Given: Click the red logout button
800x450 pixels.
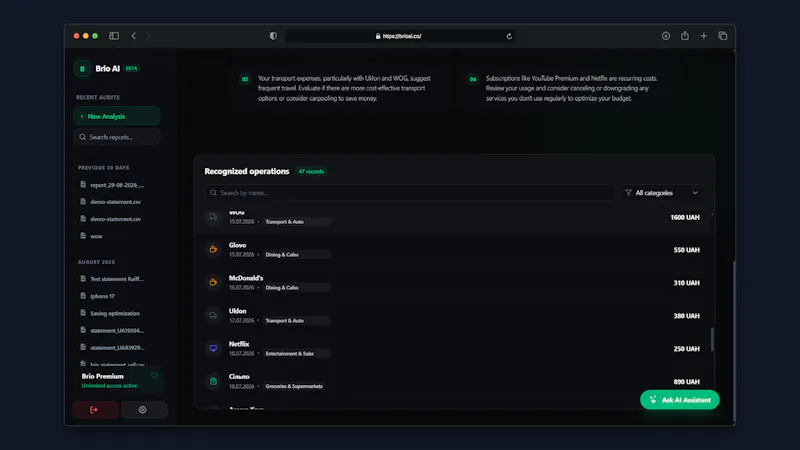Looking at the screenshot, I should (x=95, y=410).
